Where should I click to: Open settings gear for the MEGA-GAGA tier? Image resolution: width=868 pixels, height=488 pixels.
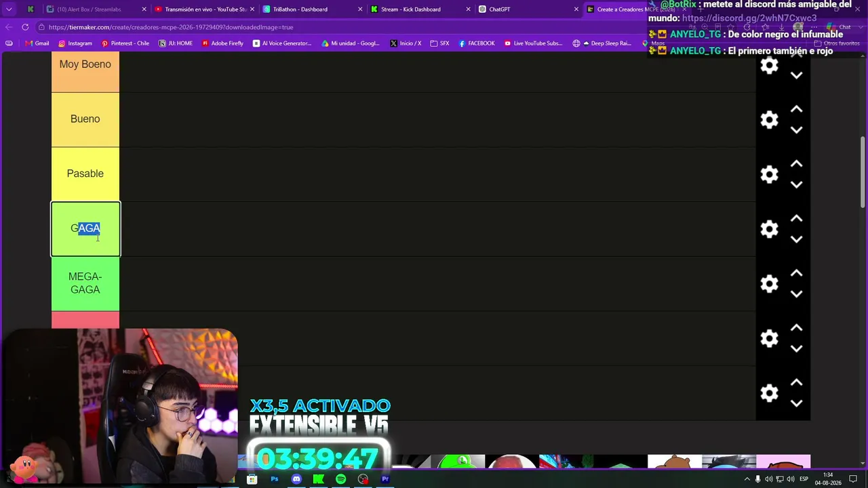[769, 283]
